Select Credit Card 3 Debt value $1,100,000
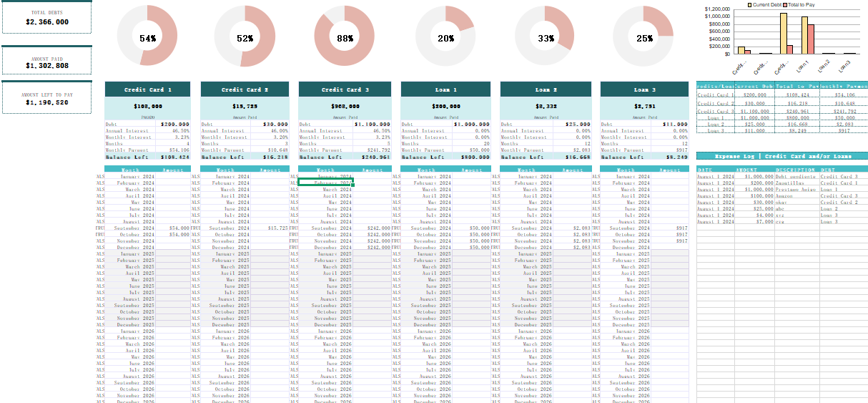 (x=373, y=124)
